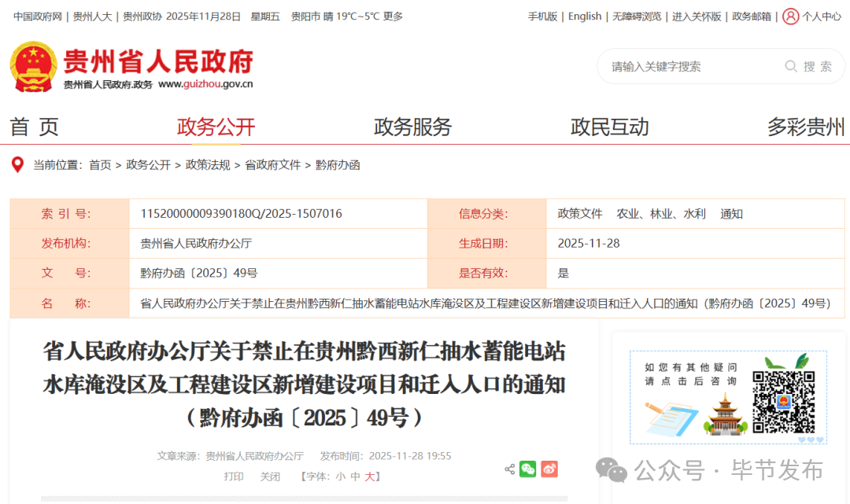
Task: Click the red location pin icon
Action: pos(17,165)
